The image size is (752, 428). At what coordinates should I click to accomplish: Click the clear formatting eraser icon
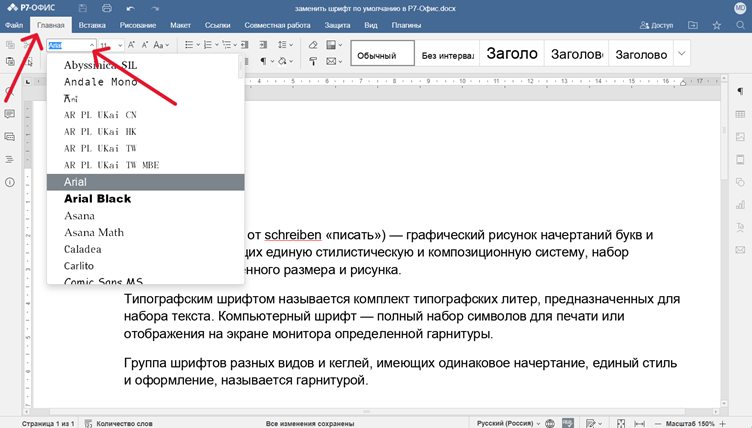point(313,45)
